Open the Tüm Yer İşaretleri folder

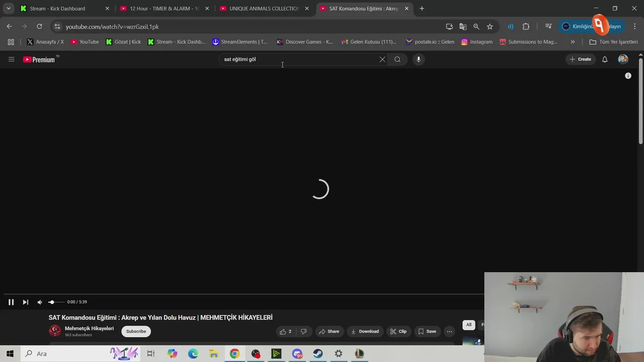click(613, 42)
